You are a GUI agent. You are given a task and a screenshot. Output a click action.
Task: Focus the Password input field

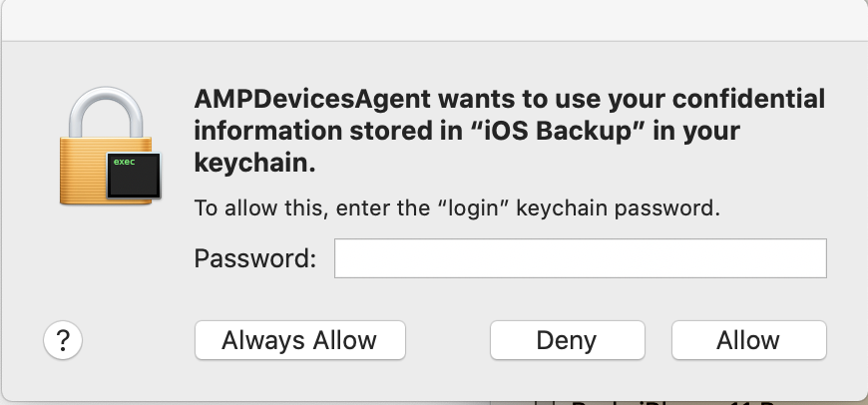580,258
